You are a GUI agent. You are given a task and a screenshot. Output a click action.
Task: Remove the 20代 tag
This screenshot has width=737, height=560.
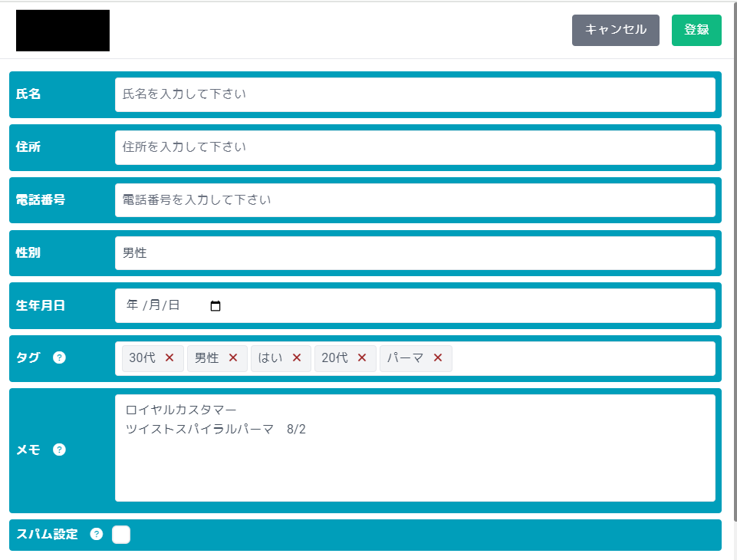coord(362,358)
